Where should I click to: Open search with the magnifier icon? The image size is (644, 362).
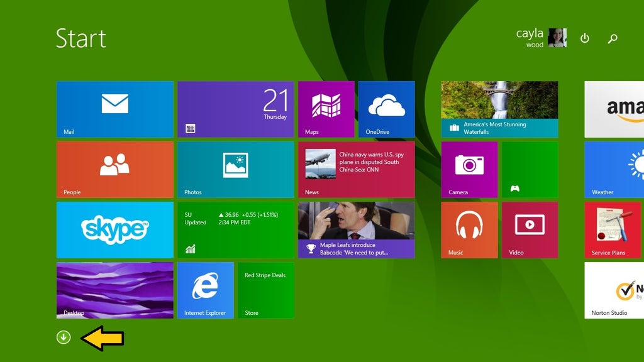[x=613, y=38]
